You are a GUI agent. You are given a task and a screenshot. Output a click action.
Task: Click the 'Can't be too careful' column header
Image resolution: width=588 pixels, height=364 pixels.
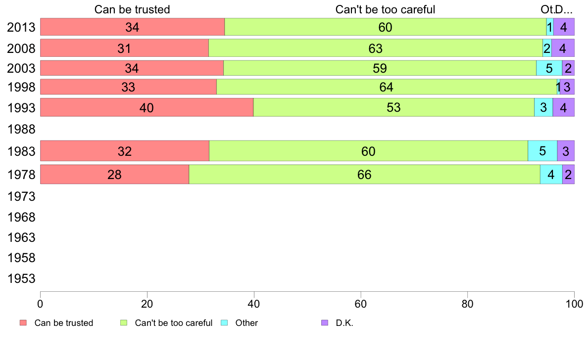click(385, 9)
